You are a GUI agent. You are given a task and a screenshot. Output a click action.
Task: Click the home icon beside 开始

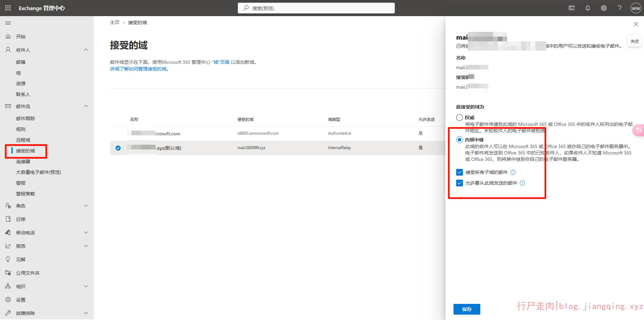point(8,37)
